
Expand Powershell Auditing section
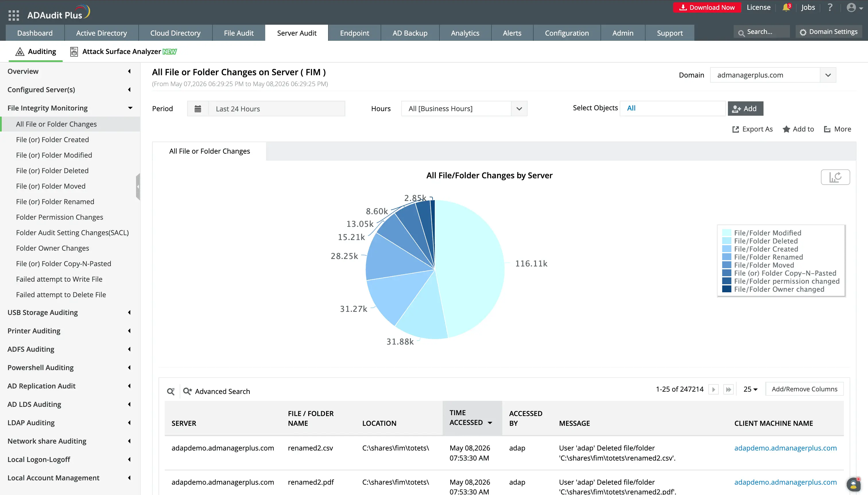pyautogui.click(x=70, y=368)
